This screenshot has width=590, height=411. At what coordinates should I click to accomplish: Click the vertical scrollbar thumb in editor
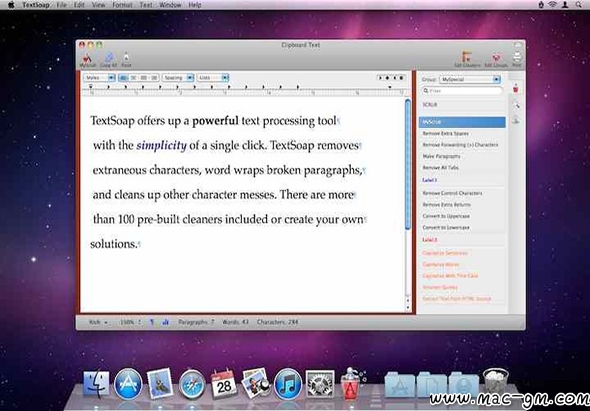click(408, 164)
